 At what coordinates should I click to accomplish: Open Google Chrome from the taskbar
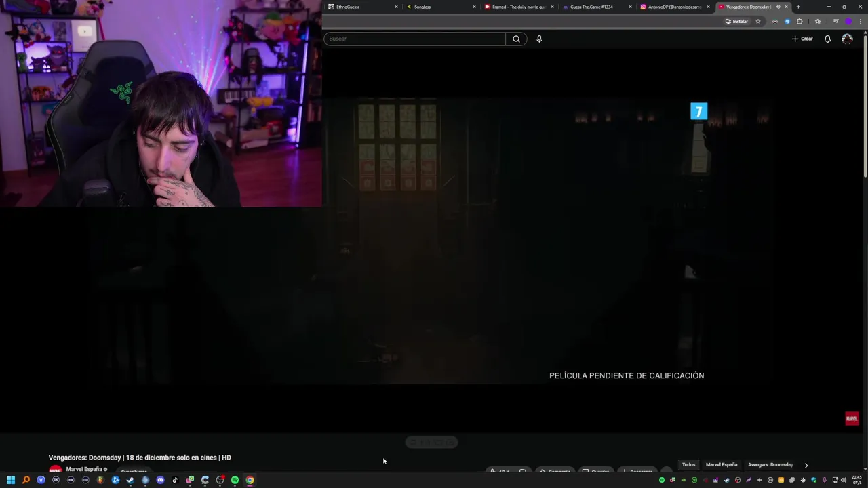250,480
